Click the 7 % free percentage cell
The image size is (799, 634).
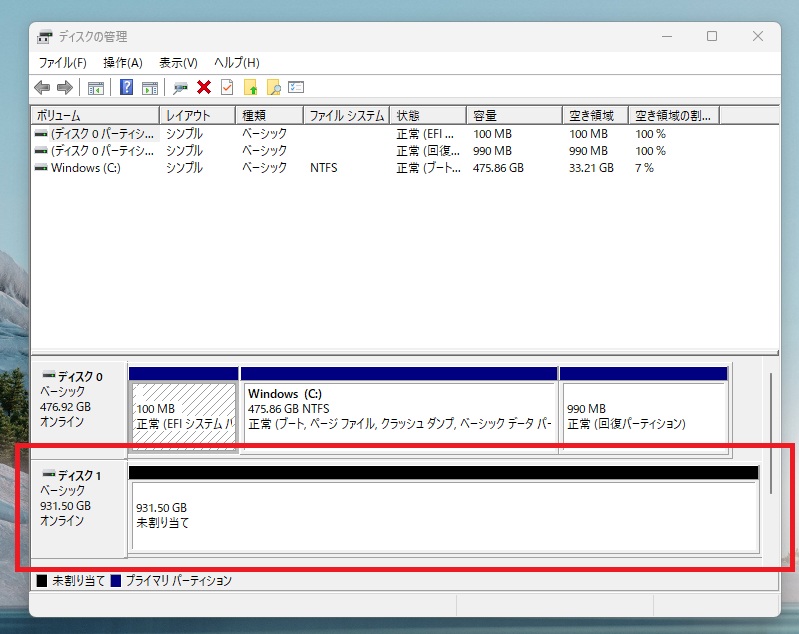[x=644, y=168]
